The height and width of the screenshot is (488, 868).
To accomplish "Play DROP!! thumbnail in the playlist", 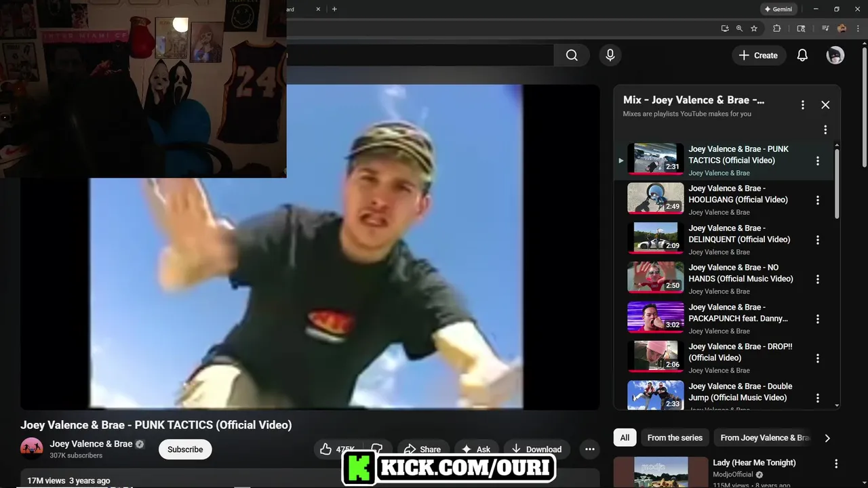I will 655,357.
